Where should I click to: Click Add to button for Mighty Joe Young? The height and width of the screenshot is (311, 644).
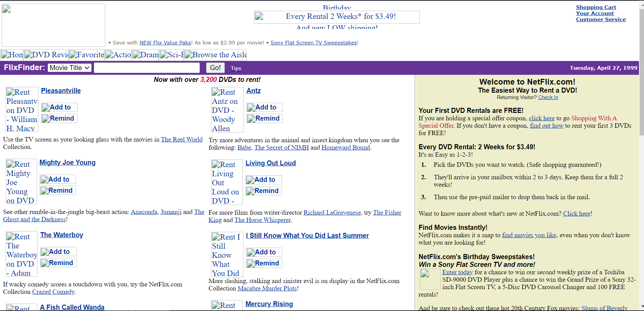click(58, 179)
